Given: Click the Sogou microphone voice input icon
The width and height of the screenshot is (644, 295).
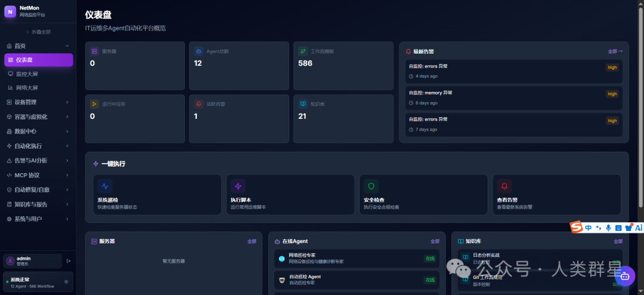Looking at the screenshot, I should (608, 228).
